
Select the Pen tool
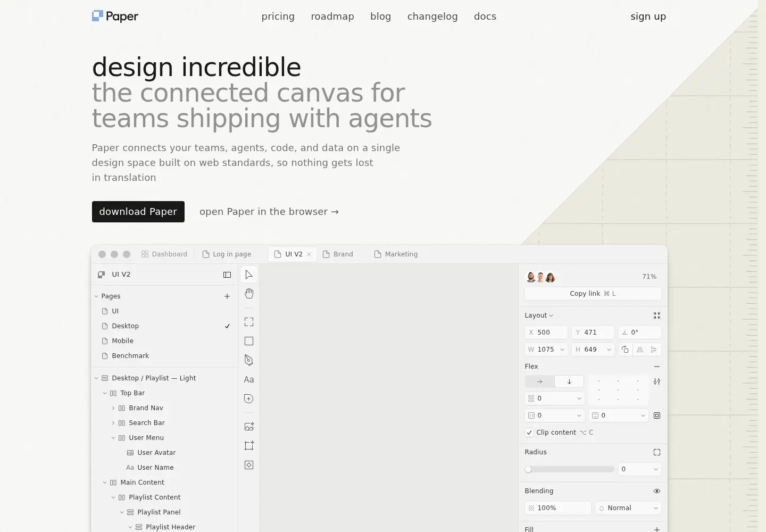click(249, 360)
